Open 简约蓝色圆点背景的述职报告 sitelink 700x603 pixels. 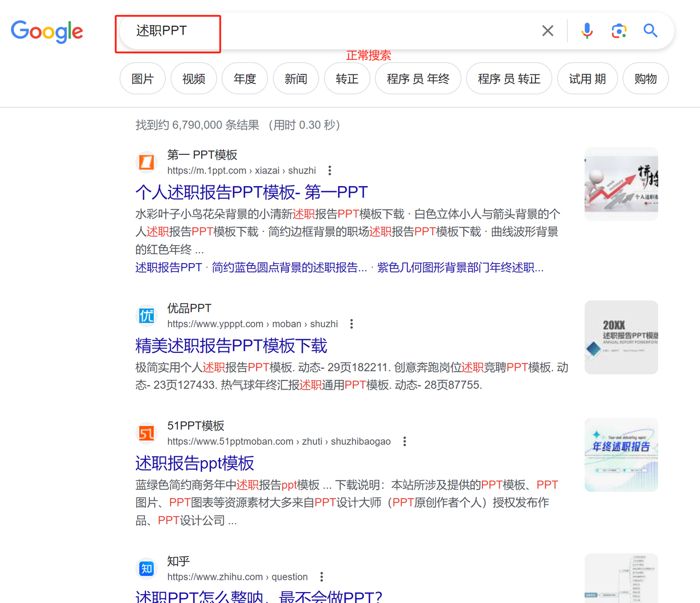(x=289, y=268)
